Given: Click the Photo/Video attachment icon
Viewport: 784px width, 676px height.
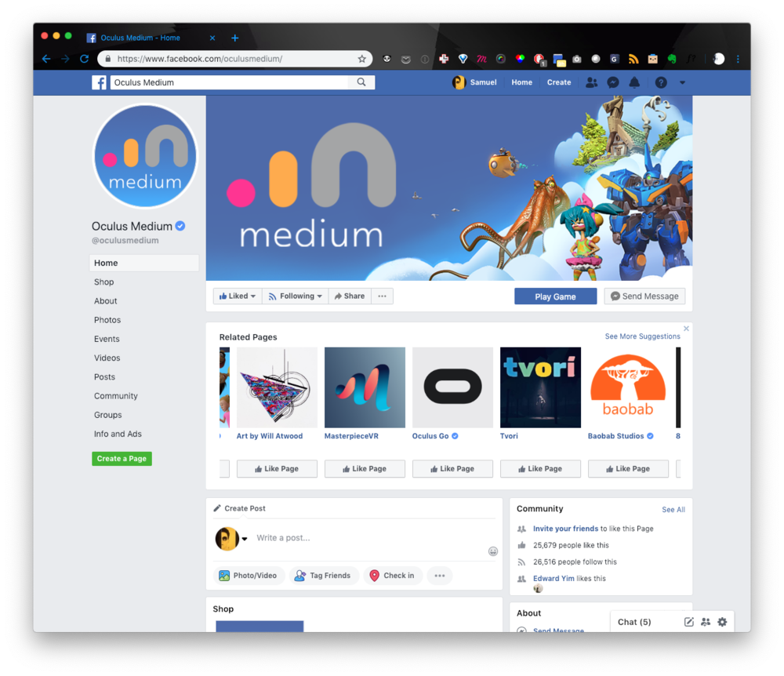Looking at the screenshot, I should click(225, 575).
